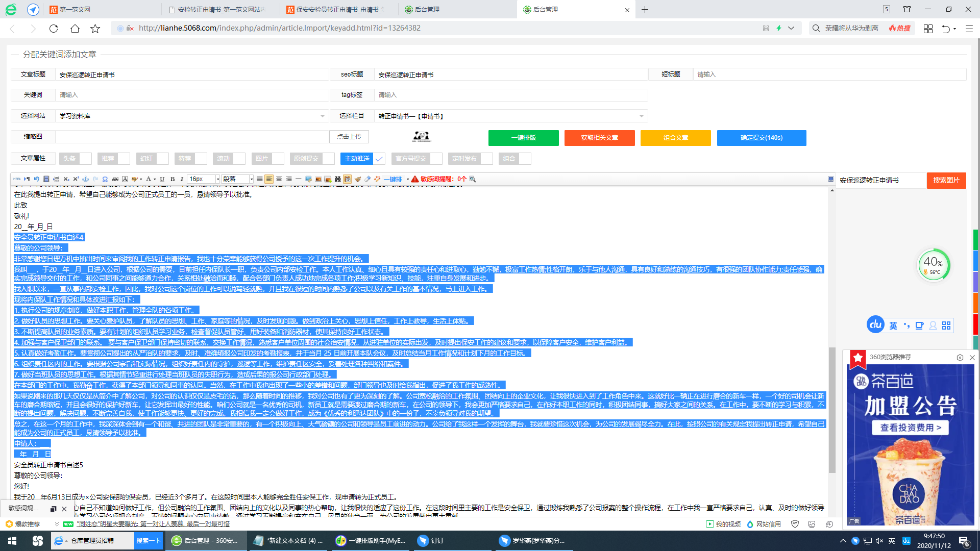The height and width of the screenshot is (551, 980).
Task: Enable the 头条 article attribute toggle
Action: (x=84, y=159)
